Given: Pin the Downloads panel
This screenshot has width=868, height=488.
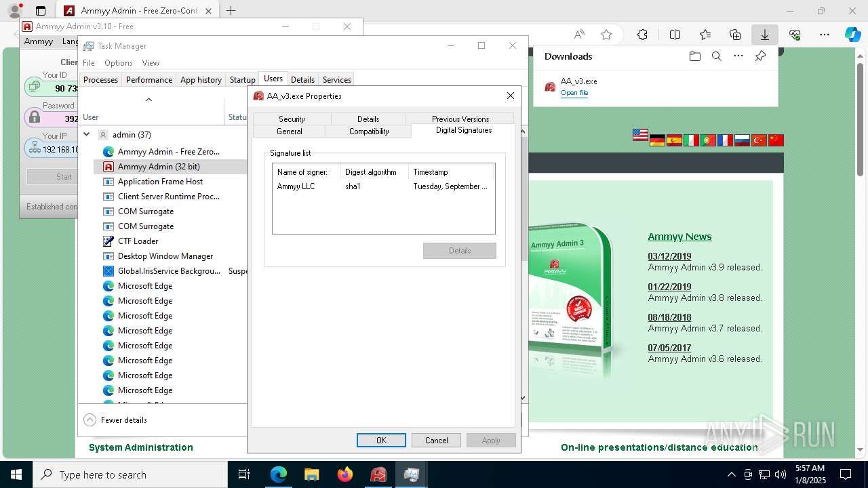Looking at the screenshot, I should 761,56.
